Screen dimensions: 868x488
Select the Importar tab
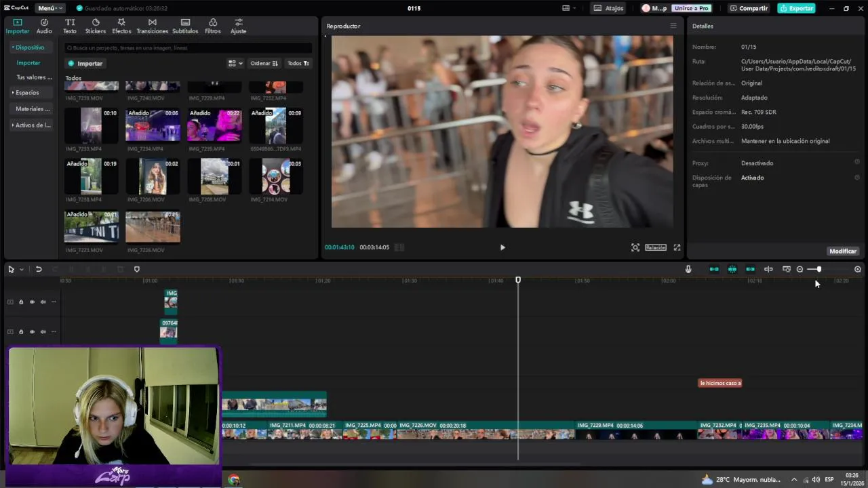18,26
